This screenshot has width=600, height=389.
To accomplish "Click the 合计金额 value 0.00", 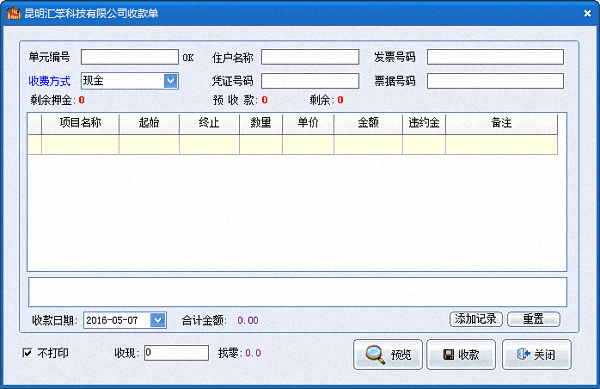I will tap(248, 321).
